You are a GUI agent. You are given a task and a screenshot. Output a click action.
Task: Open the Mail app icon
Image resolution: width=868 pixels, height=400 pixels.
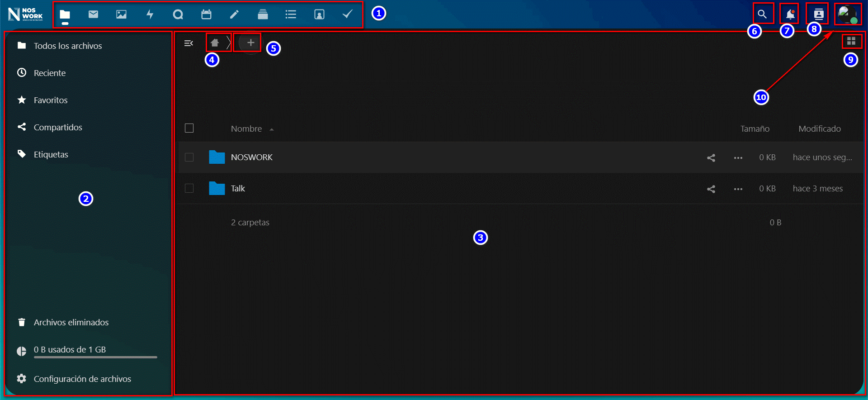tap(93, 14)
